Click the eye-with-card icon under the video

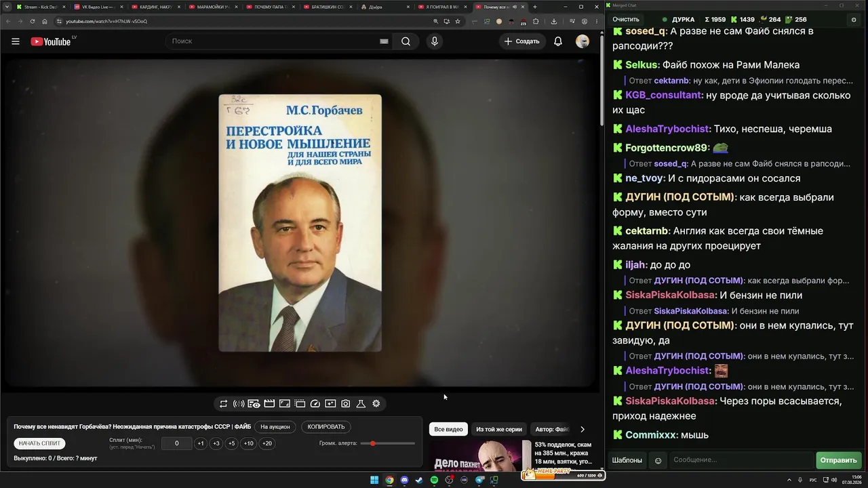click(254, 404)
